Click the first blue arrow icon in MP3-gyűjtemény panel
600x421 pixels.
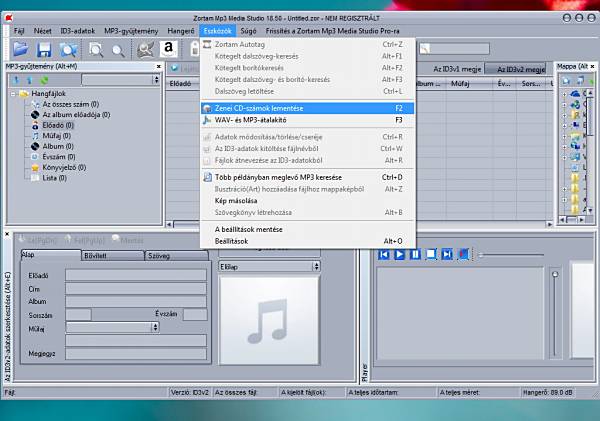click(x=16, y=80)
